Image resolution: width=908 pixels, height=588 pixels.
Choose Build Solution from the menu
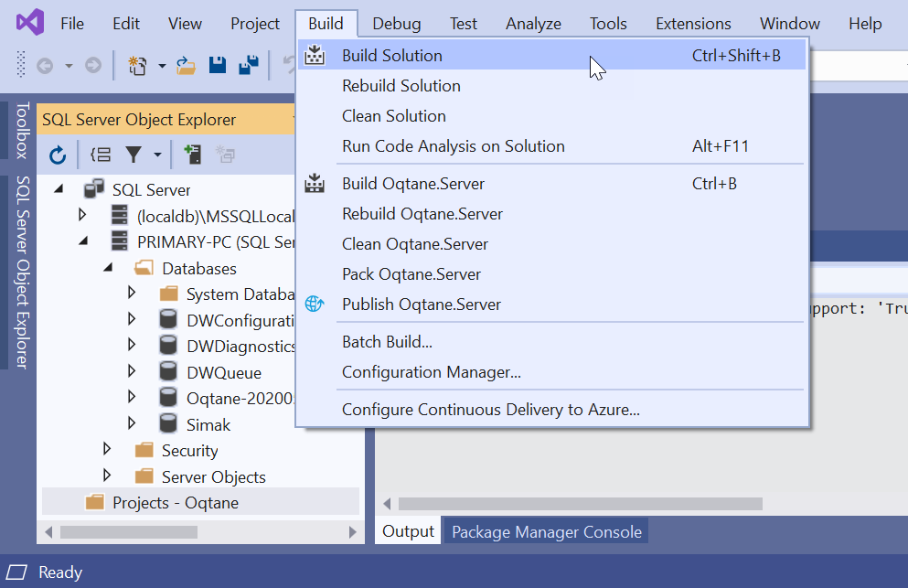pos(552,56)
